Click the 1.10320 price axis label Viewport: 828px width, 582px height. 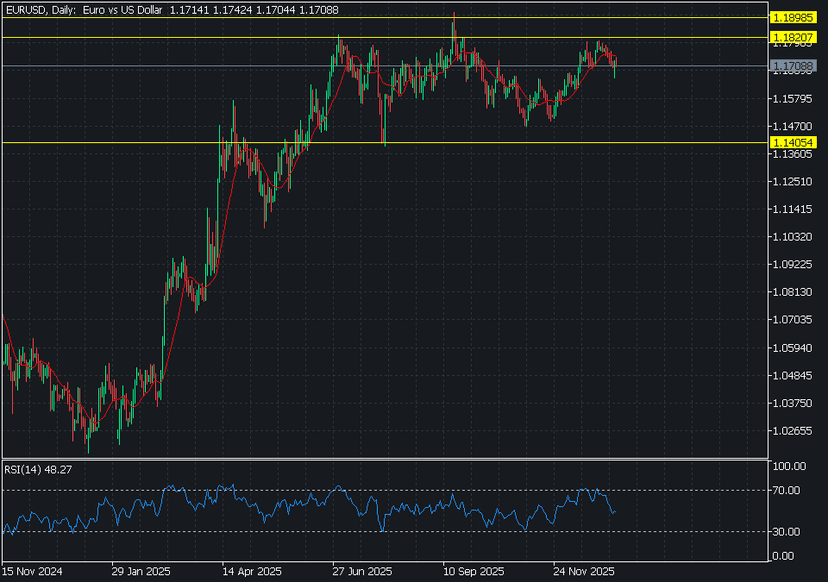pyautogui.click(x=792, y=237)
